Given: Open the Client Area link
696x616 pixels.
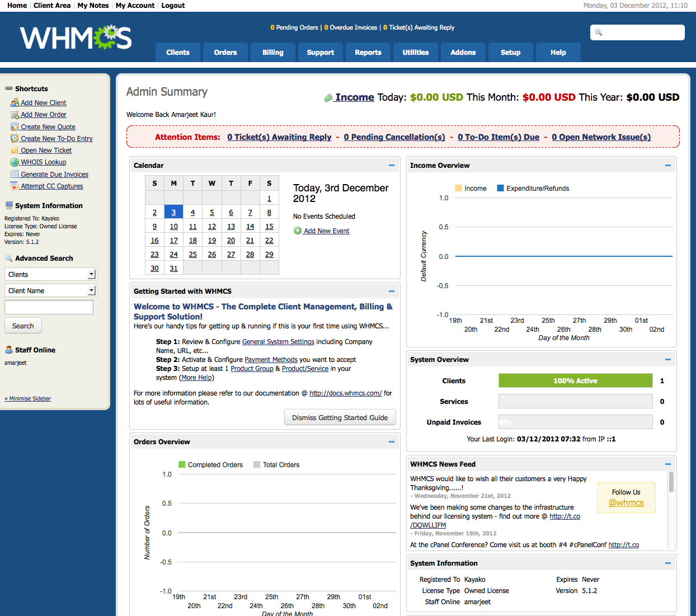Looking at the screenshot, I should click(x=52, y=6).
